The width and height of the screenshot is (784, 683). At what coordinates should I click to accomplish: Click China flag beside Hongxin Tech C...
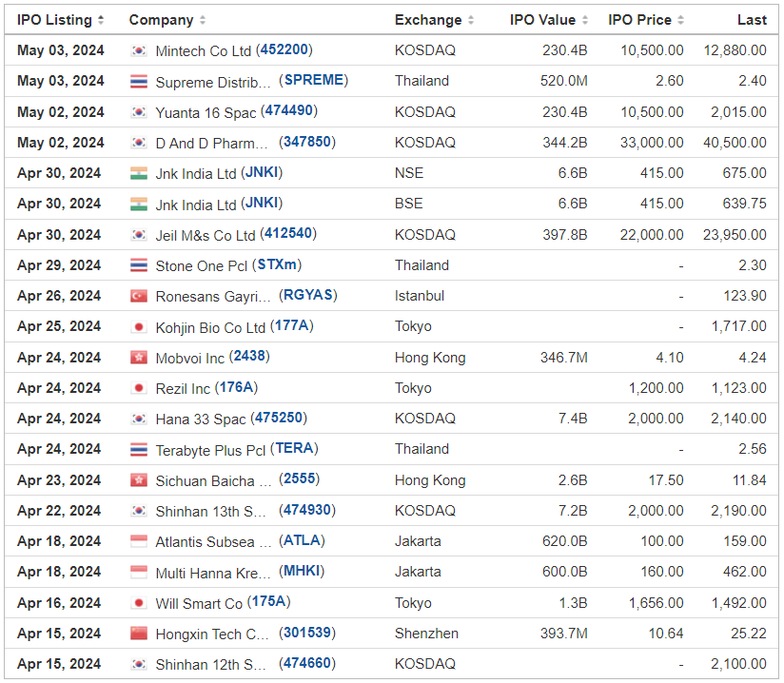[x=139, y=634]
